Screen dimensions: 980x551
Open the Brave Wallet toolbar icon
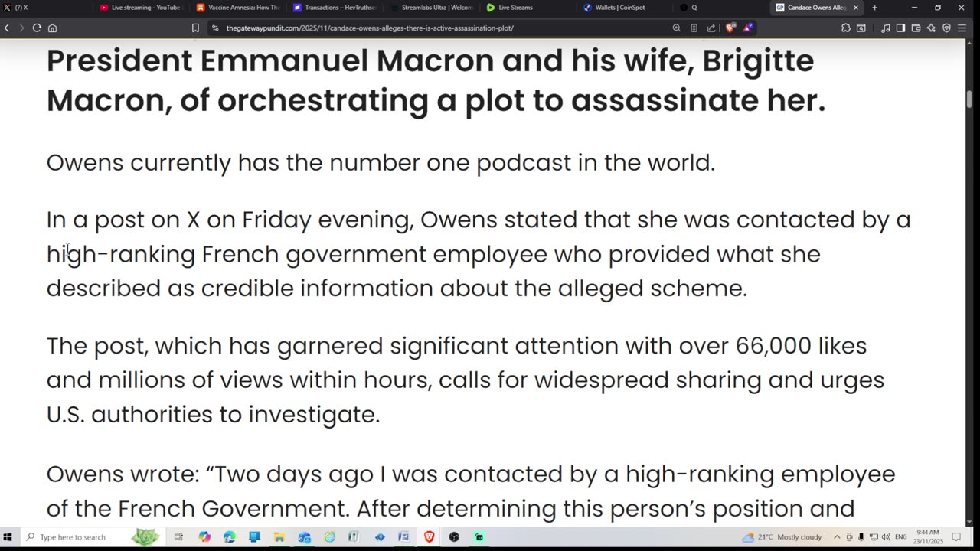(916, 28)
